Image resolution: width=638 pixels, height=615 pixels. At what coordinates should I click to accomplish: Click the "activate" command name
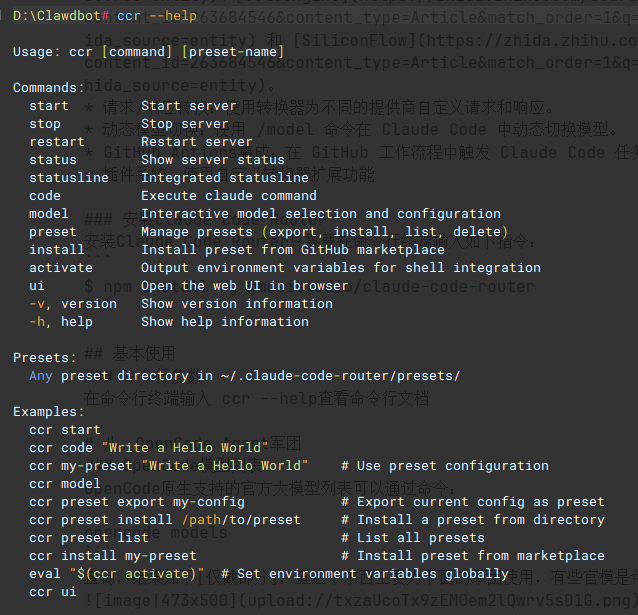(x=61, y=268)
